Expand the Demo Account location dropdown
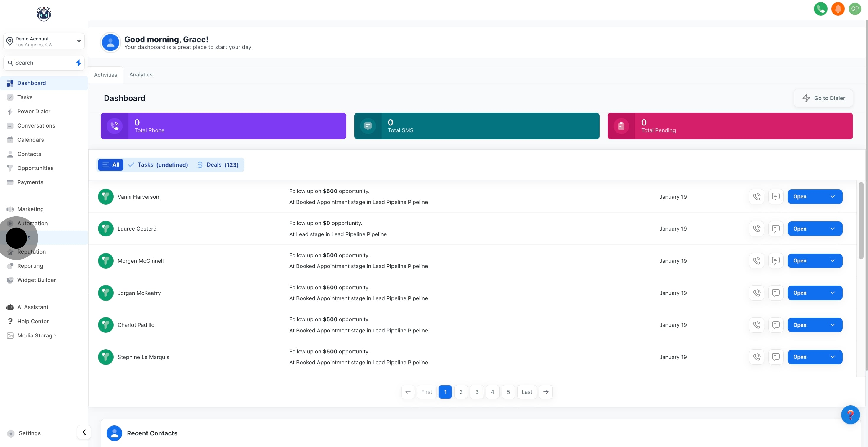Image resolution: width=868 pixels, height=447 pixels. (x=79, y=41)
